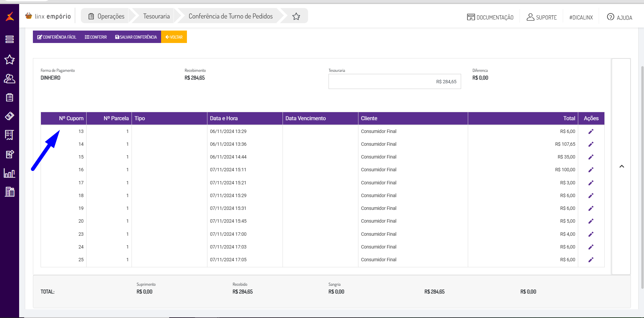
Task: Click the Tesouraria value input field
Action: coord(394,82)
